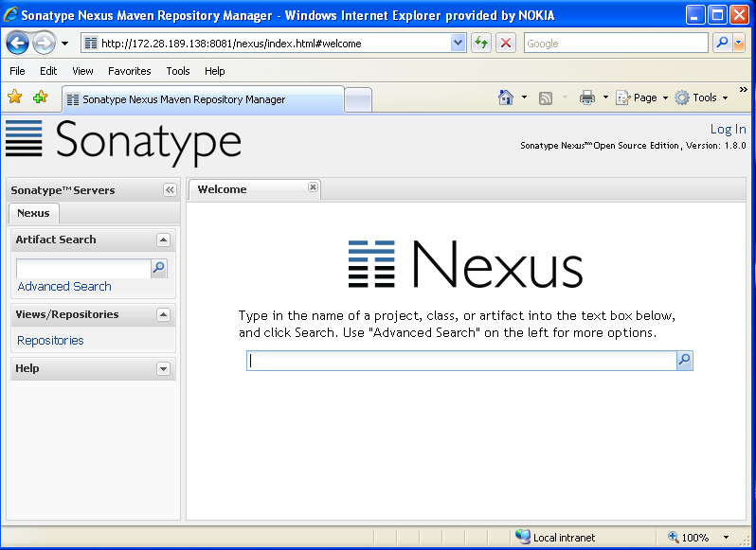Viewport: 756px width, 550px height.
Task: Click the Local intranet zone status
Action: (555, 537)
